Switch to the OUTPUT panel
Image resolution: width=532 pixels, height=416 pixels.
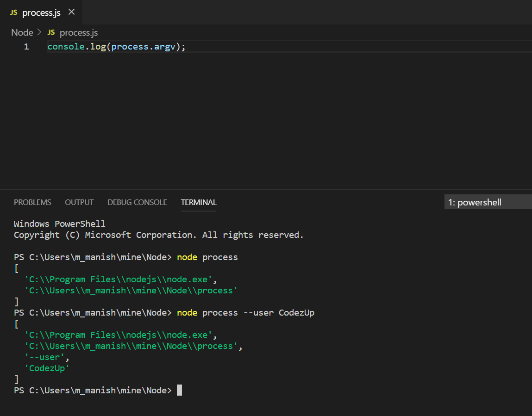[79, 202]
